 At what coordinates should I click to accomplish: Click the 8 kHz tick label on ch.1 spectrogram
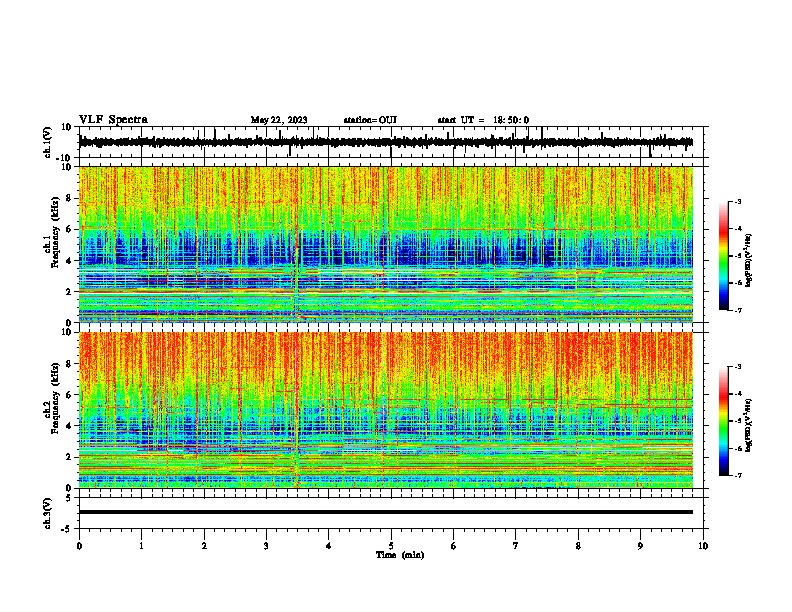point(69,198)
